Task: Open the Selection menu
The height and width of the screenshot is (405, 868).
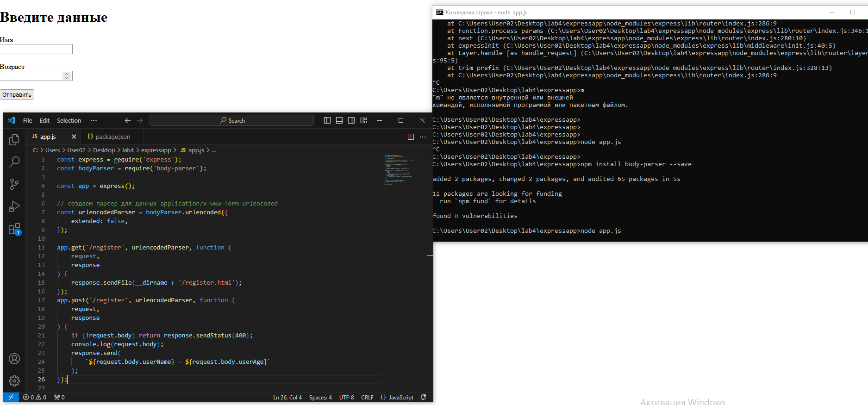Action: tap(69, 120)
